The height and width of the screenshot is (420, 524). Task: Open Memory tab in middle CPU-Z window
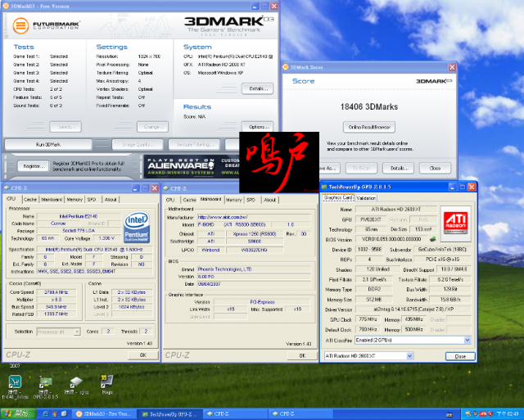coord(234,200)
